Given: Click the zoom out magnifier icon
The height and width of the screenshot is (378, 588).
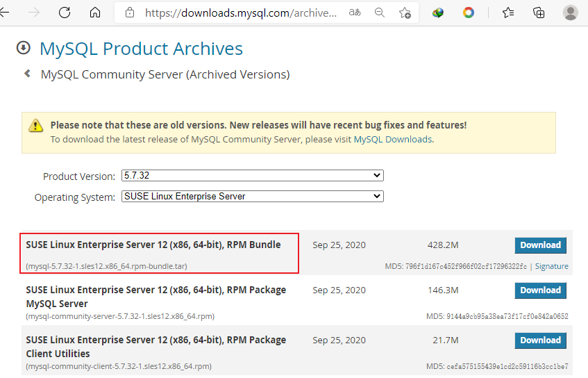Looking at the screenshot, I should (380, 13).
